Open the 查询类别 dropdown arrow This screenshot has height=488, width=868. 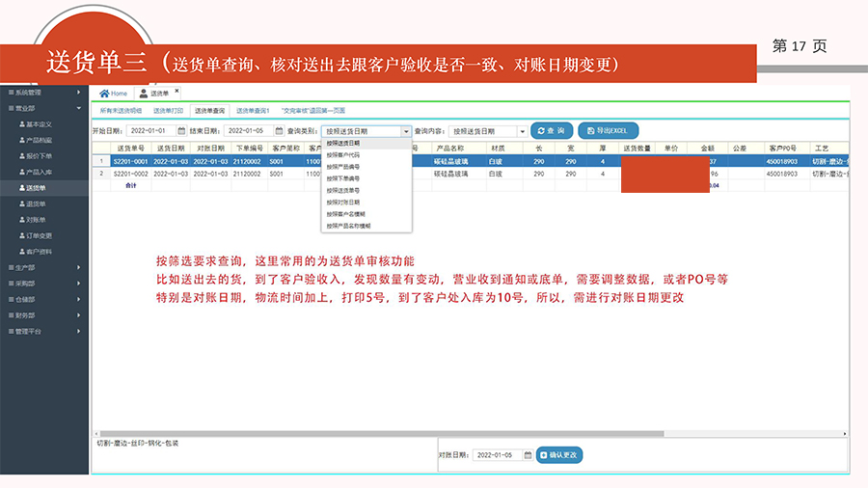click(x=406, y=132)
